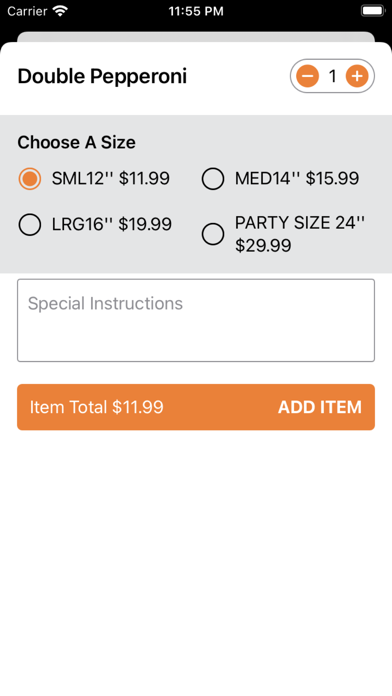Select the PARTY SIZE 24'' radio circle
The width and height of the screenshot is (392, 696).
(x=213, y=234)
